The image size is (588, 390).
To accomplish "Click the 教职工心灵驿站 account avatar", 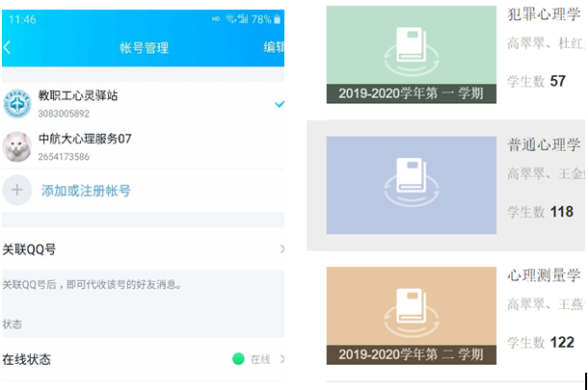I will point(16,104).
